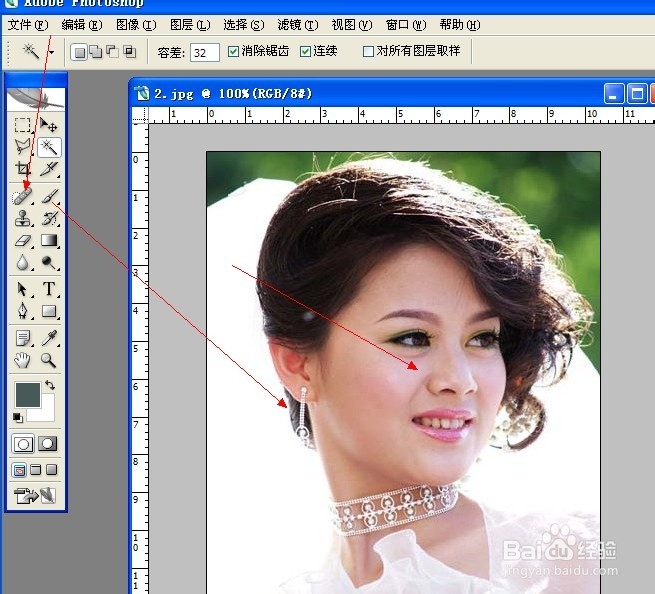Select the Eyedropper tool

(x=49, y=338)
